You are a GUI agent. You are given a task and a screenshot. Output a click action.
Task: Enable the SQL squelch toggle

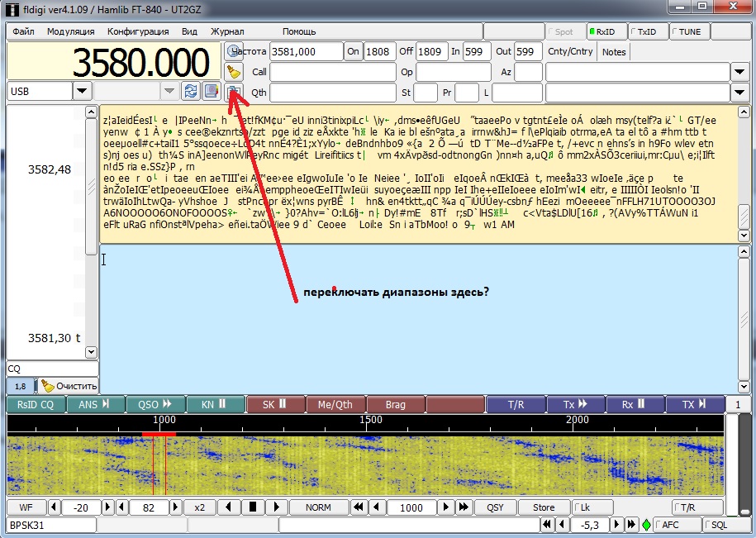[x=726, y=525]
